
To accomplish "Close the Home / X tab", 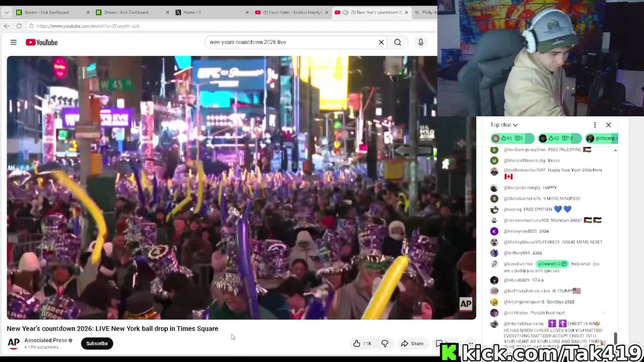I will point(247,12).
